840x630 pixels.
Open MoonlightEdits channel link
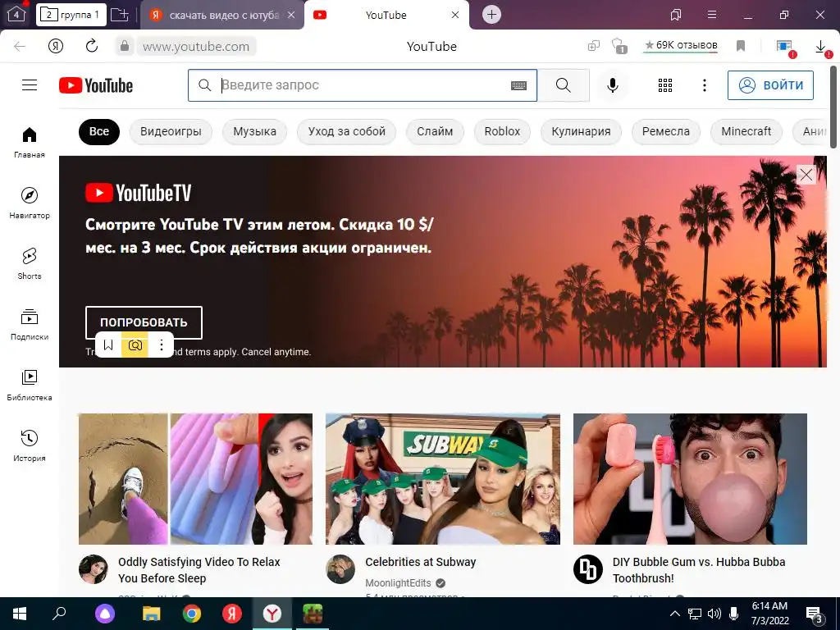398,583
